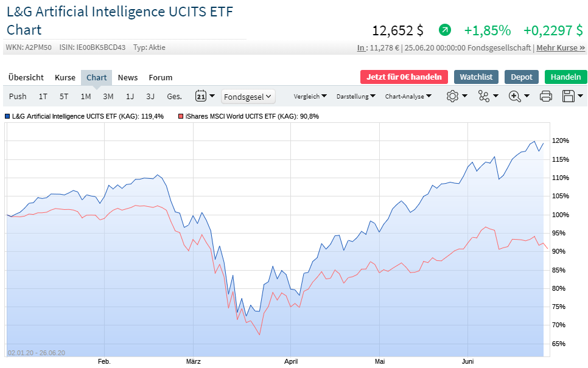The height and width of the screenshot is (368, 588).
Task: Open the Darstellung dropdown
Action: click(x=355, y=96)
